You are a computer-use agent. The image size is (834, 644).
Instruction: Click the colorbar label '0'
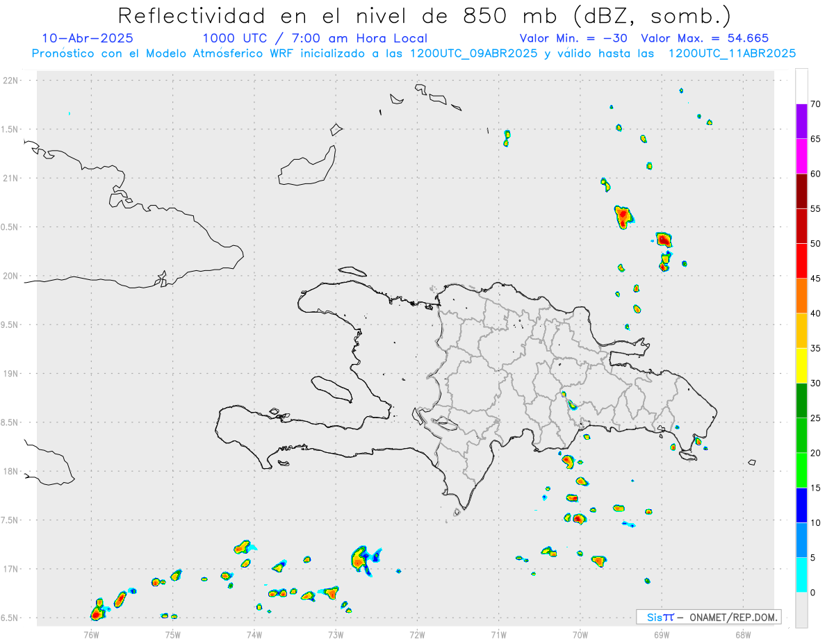coord(812,593)
